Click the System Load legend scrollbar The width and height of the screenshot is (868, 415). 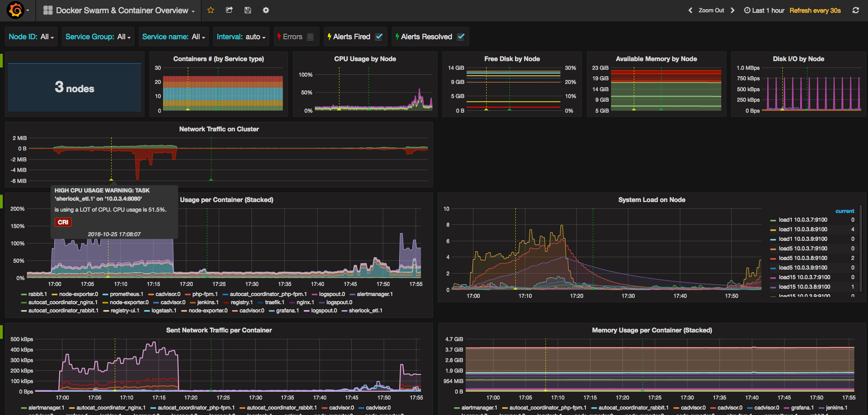tap(860, 249)
